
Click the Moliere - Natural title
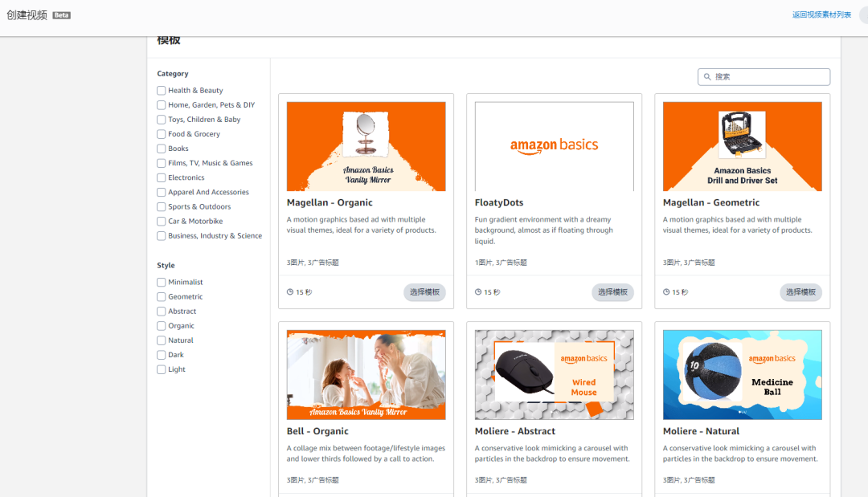point(701,431)
